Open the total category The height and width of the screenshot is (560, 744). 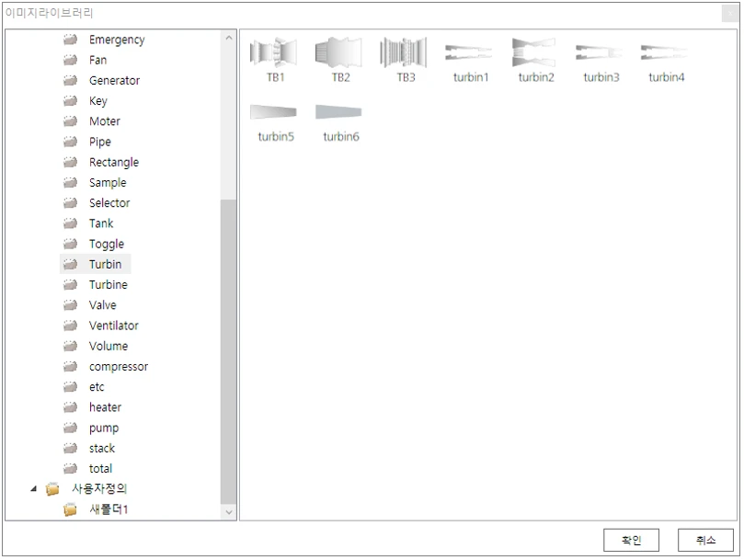100,468
